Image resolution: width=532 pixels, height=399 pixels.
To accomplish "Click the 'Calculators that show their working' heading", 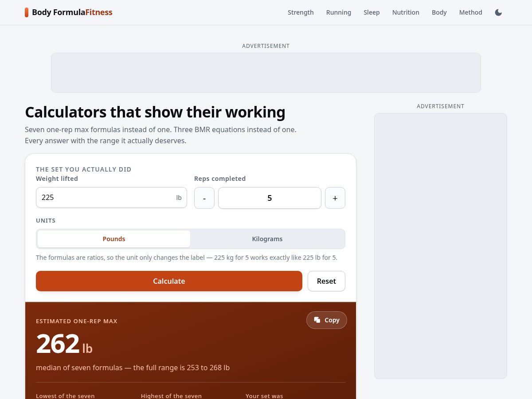I will tap(155, 112).
